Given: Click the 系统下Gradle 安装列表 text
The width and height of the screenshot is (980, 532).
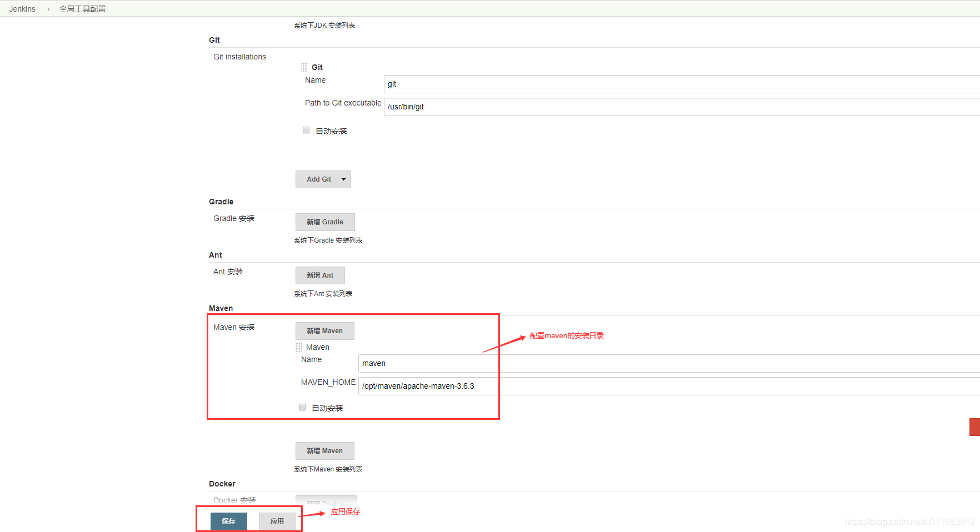Looking at the screenshot, I should pos(328,240).
